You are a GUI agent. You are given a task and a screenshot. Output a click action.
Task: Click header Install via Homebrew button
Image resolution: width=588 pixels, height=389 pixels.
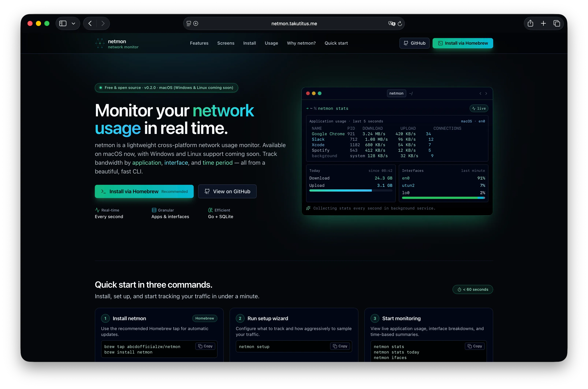point(463,43)
